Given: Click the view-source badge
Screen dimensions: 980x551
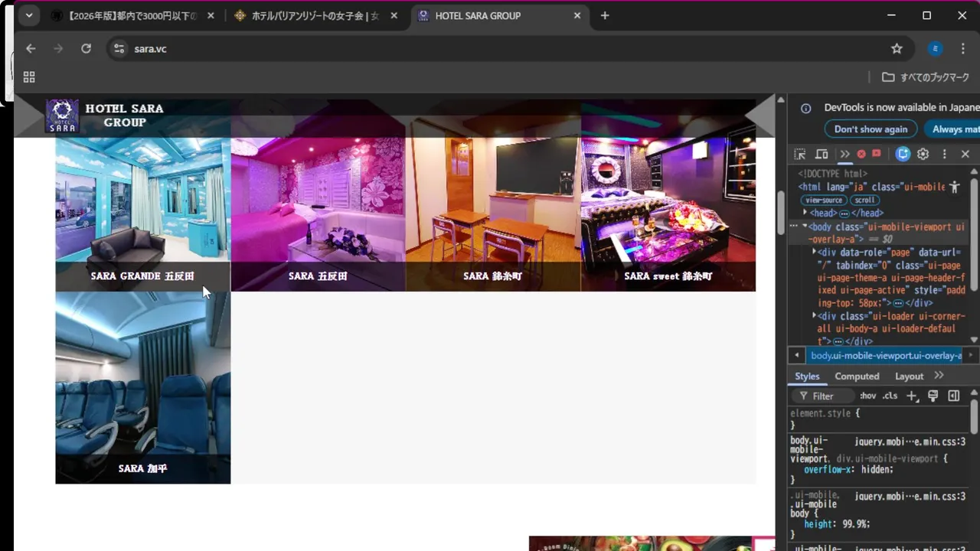Looking at the screenshot, I should tap(823, 200).
